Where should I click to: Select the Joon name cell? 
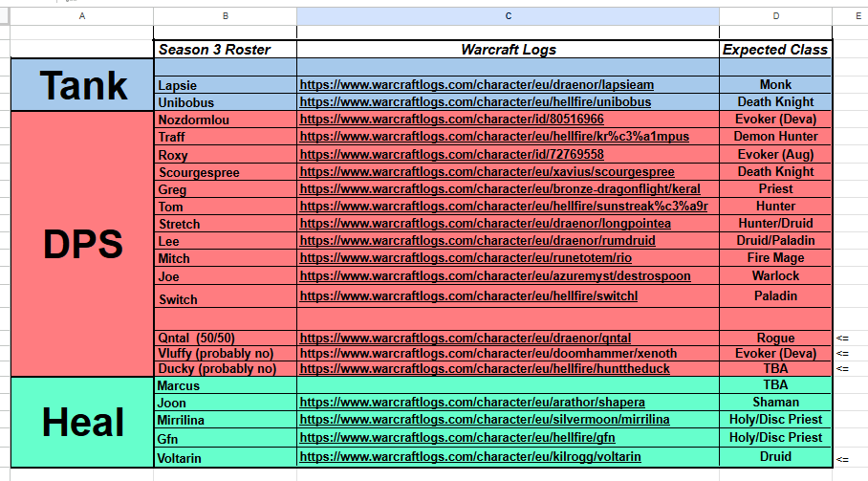click(x=226, y=403)
